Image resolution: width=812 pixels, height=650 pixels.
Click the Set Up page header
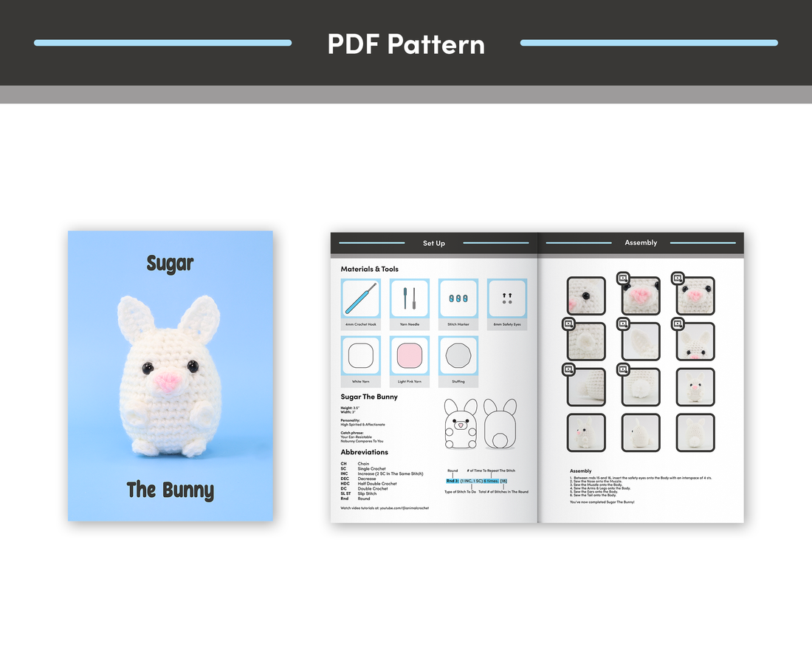tap(434, 243)
